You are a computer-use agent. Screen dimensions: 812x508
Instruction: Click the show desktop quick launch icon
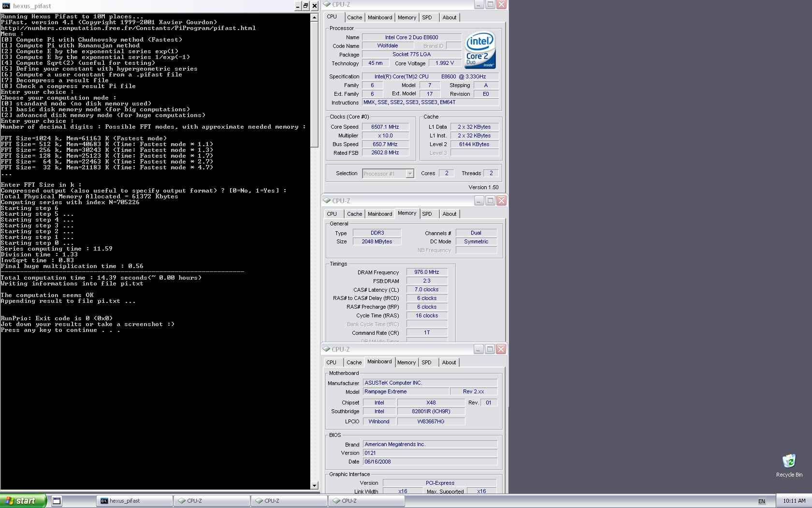tap(57, 501)
